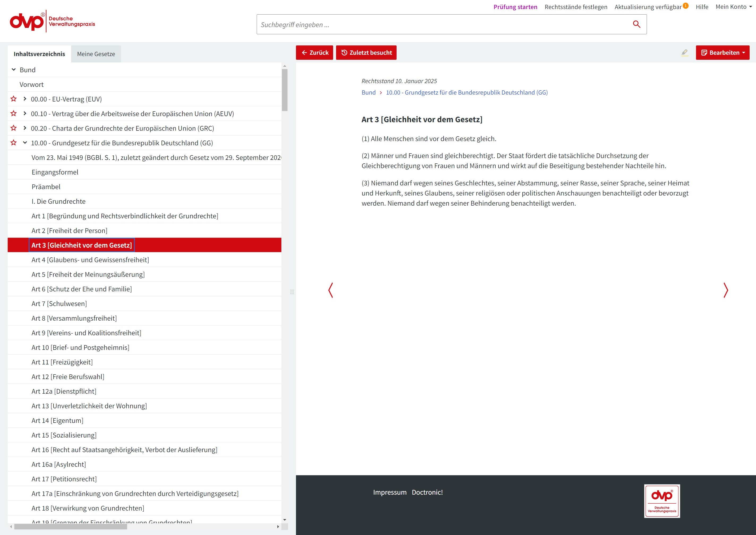Open Rechtsstände festlegen
The width and height of the screenshot is (756, 535).
(576, 7)
